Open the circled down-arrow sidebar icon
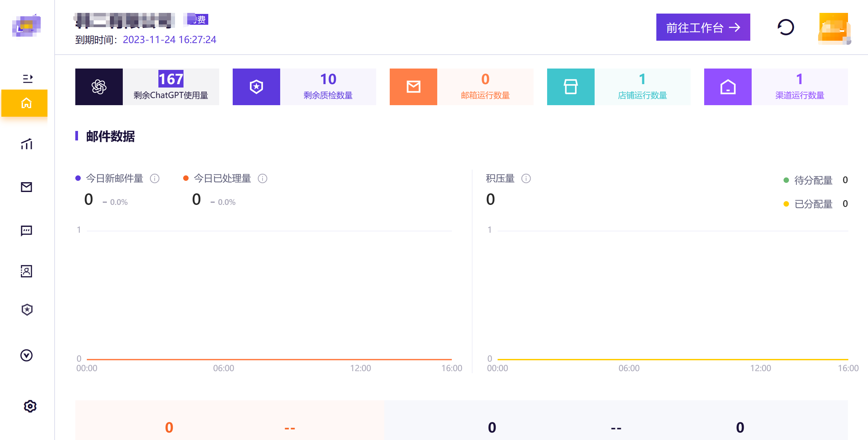Screen dimensions: 868x440 26,355
